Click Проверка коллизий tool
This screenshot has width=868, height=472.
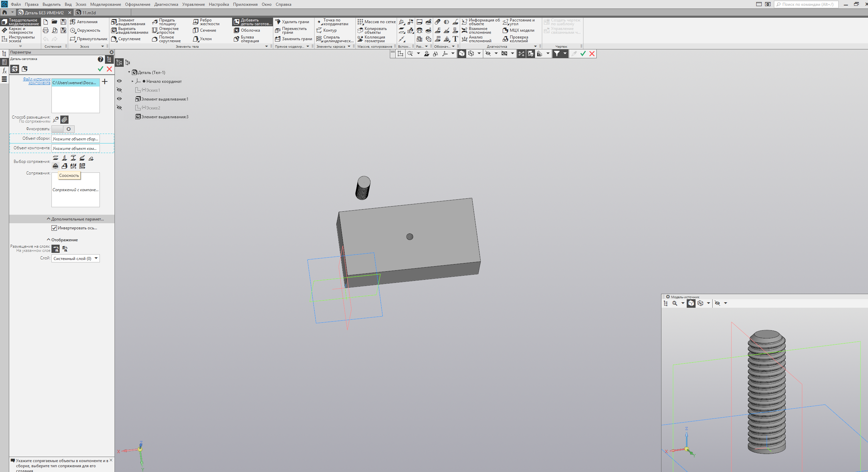tap(516, 39)
